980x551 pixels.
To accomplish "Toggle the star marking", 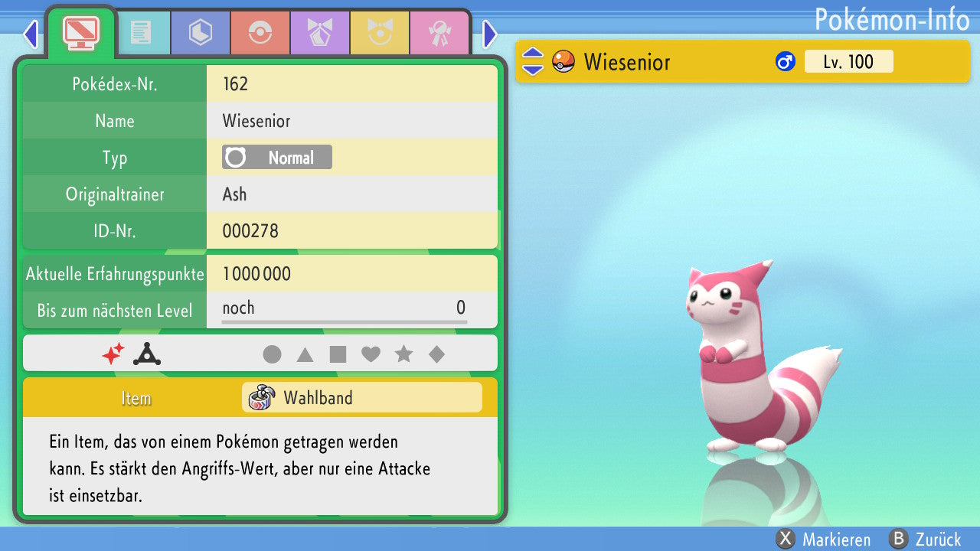I will (x=403, y=354).
